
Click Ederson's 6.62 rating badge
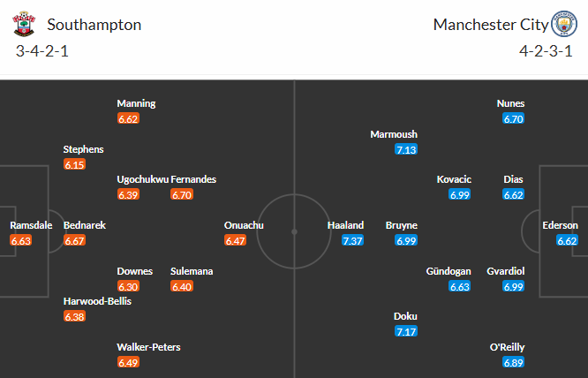coord(567,240)
